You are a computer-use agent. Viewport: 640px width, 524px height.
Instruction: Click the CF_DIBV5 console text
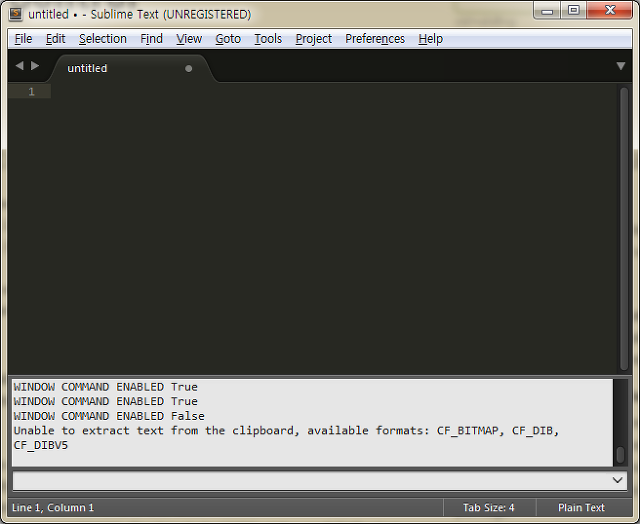pos(41,445)
